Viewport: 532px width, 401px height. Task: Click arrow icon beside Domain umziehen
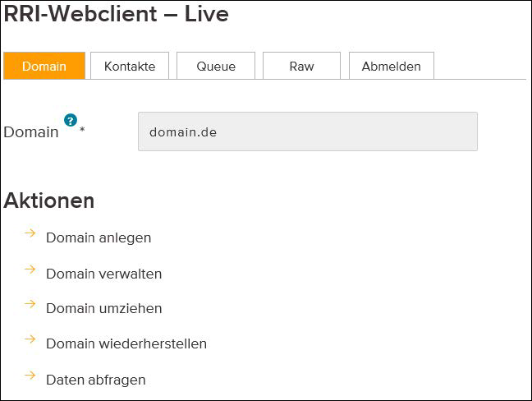pos(30,303)
